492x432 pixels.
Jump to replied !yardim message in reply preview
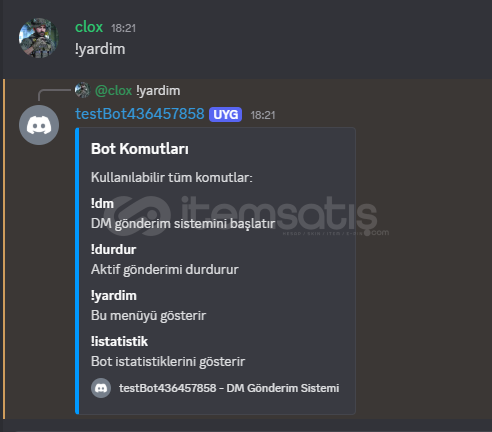click(x=158, y=91)
